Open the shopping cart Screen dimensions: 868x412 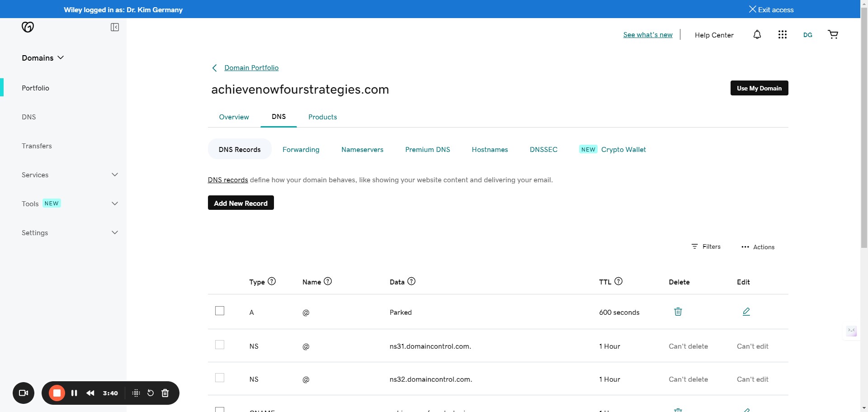pos(833,35)
